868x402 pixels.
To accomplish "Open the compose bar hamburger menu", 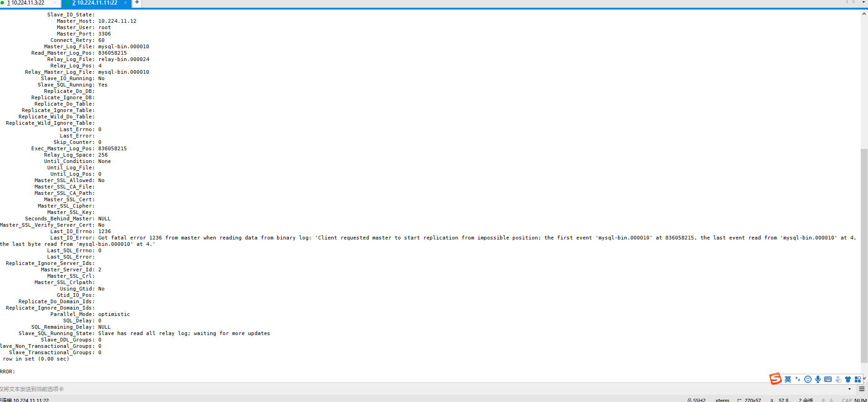I will pyautogui.click(x=862, y=389).
